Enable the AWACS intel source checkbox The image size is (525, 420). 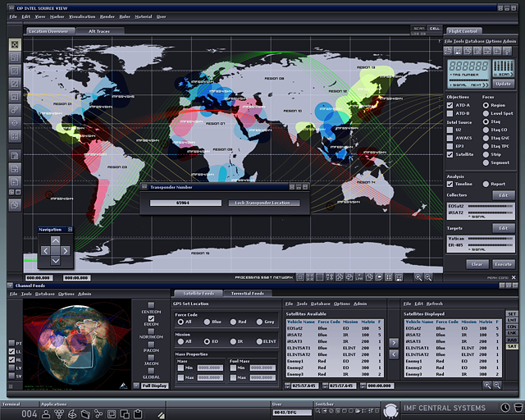pyautogui.click(x=450, y=138)
